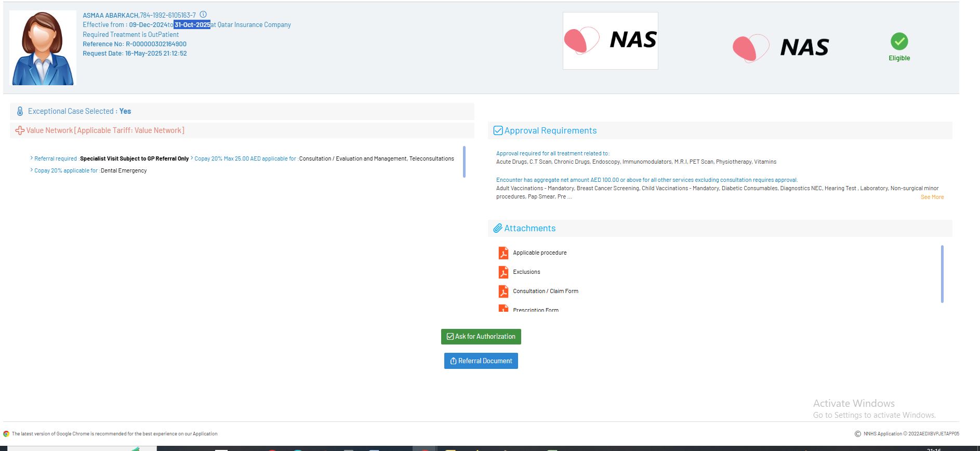Expand Copay 20% Max 25.00 AED item
The height and width of the screenshot is (451, 980).
tap(192, 158)
